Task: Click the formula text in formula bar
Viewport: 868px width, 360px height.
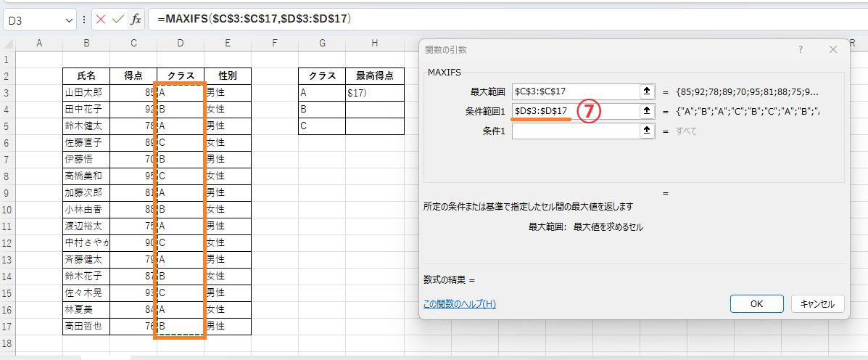Action: coord(254,20)
